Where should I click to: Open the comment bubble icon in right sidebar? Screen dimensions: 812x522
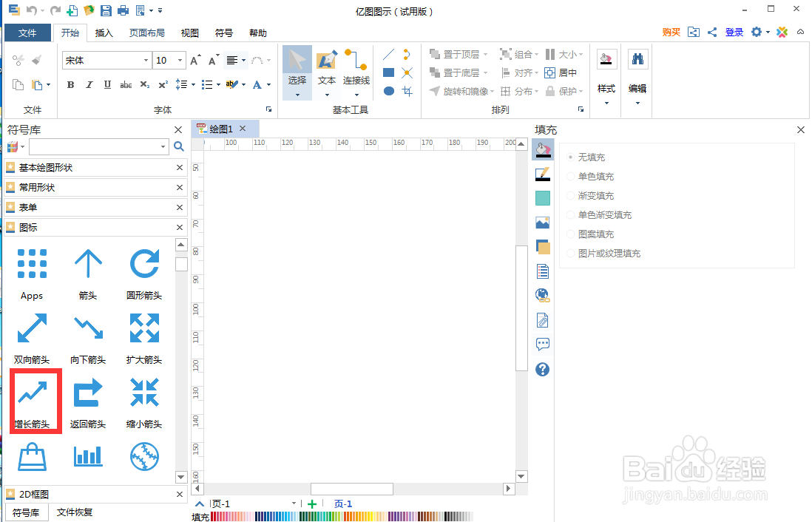pyautogui.click(x=542, y=343)
